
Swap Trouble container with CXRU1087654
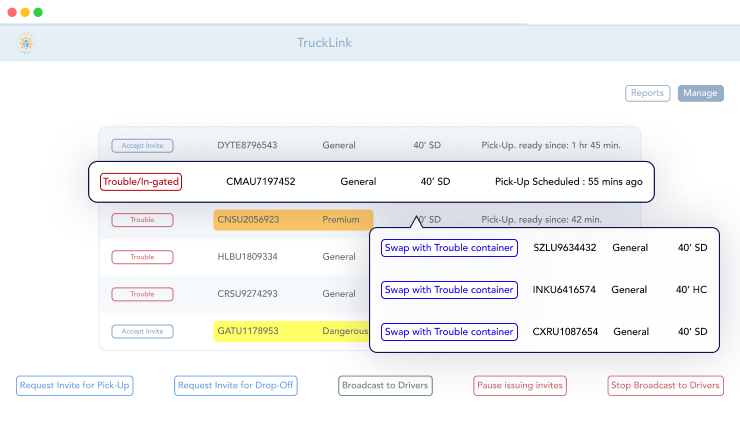449,331
